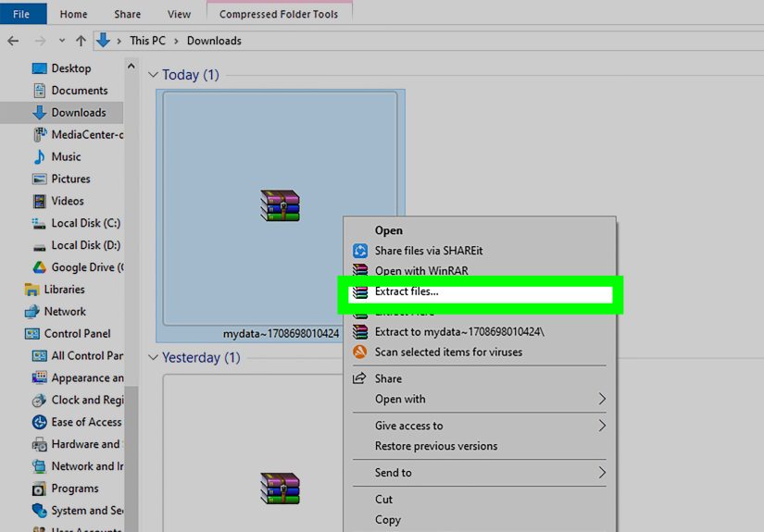This screenshot has width=764, height=532.
Task: Switch to the View ribbon tab
Action: [180, 14]
